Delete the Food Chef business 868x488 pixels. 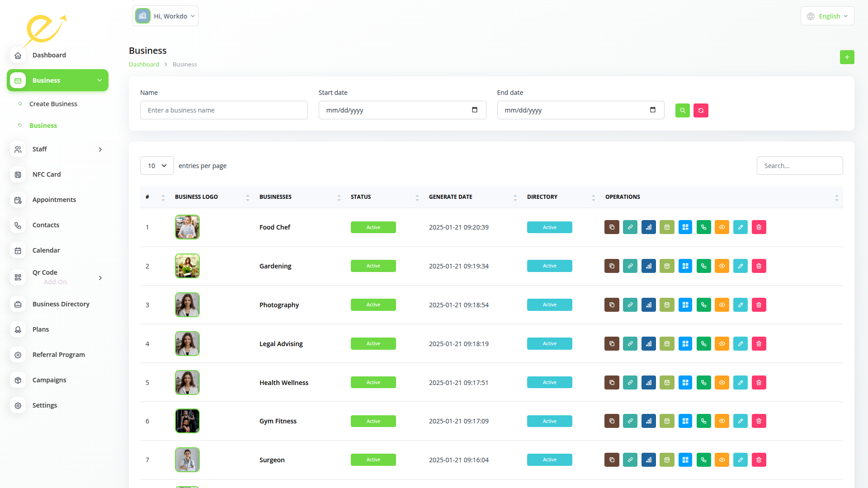click(x=759, y=227)
